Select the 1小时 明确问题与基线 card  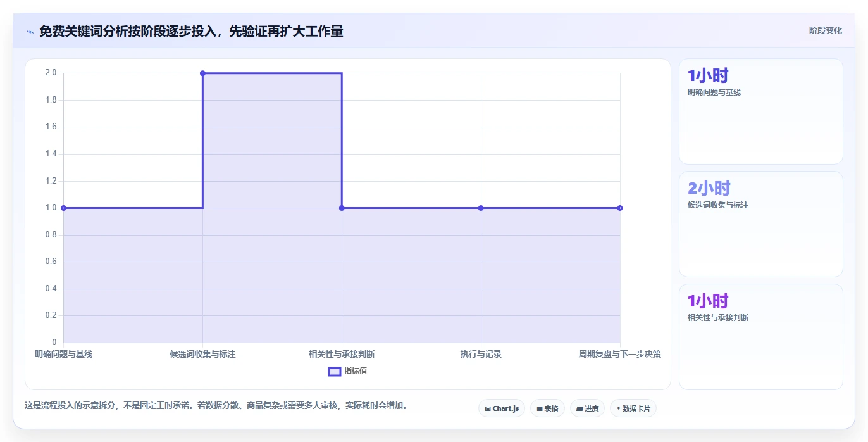point(760,111)
